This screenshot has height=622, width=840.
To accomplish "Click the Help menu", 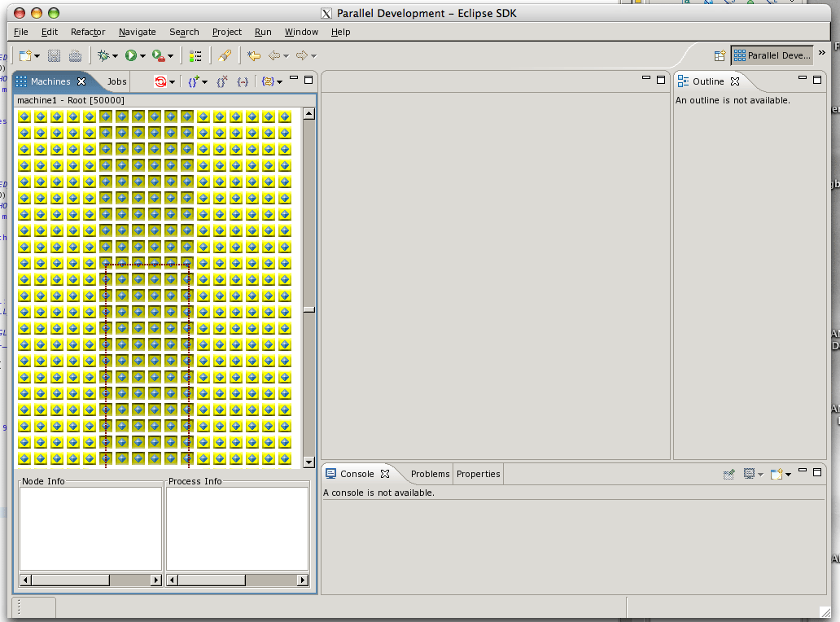I will pyautogui.click(x=341, y=32).
